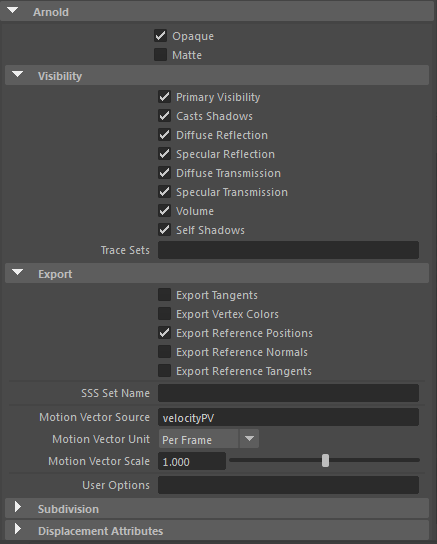Click the User Options field
The height and width of the screenshot is (544, 437).
[x=289, y=485]
